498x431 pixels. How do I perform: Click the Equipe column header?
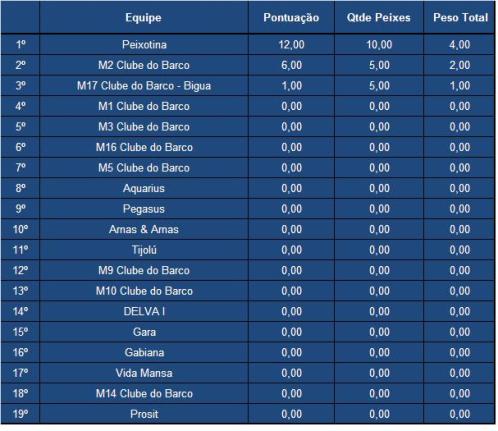click(143, 17)
